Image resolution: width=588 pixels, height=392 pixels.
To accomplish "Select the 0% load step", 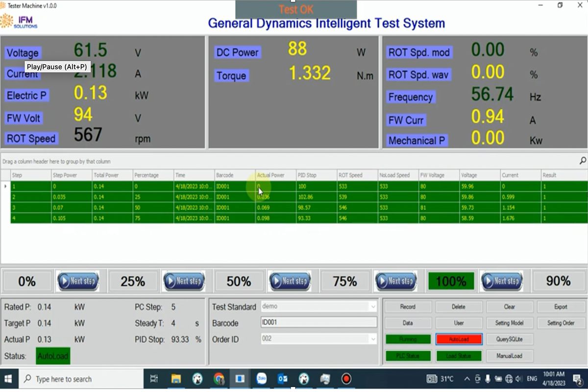I will [x=27, y=281].
